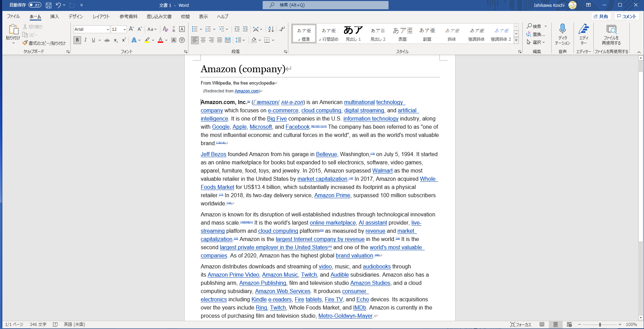Screen dimensions: 644x329
Task: Click in the search box in title bar
Action: click(326, 5)
